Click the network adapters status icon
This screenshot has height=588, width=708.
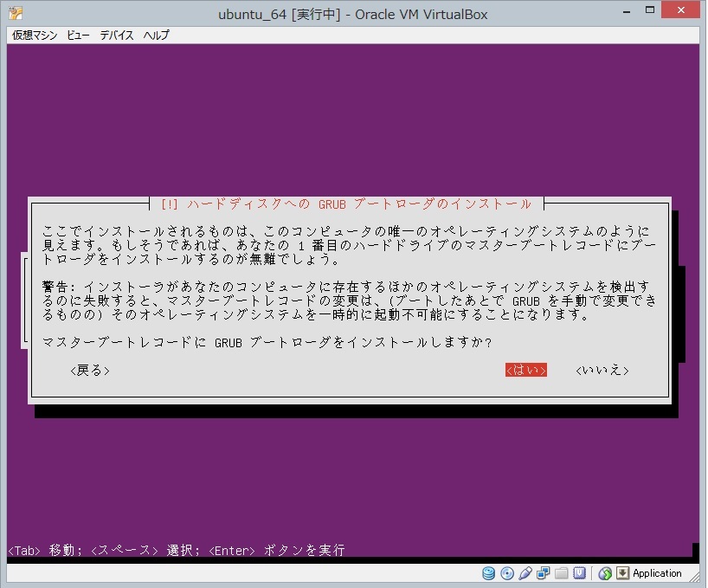(x=544, y=573)
